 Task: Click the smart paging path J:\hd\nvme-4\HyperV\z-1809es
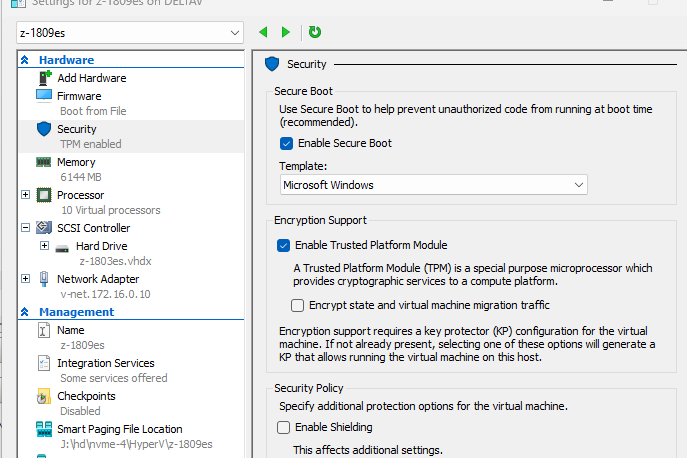point(136,444)
